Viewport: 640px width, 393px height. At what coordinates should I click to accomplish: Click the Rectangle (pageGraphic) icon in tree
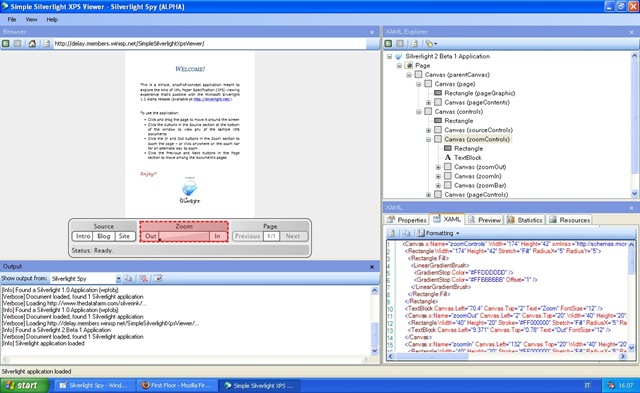click(x=438, y=93)
